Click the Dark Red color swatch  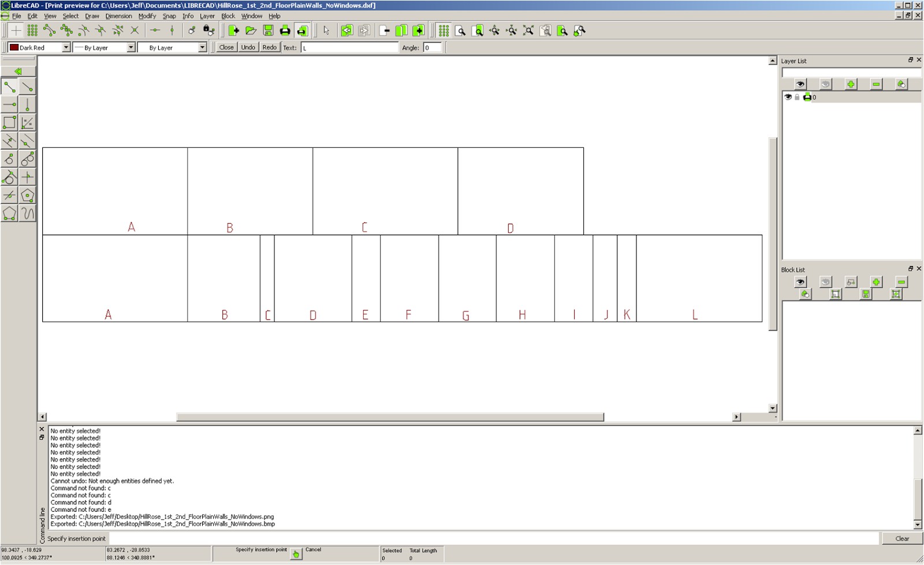pyautogui.click(x=13, y=47)
